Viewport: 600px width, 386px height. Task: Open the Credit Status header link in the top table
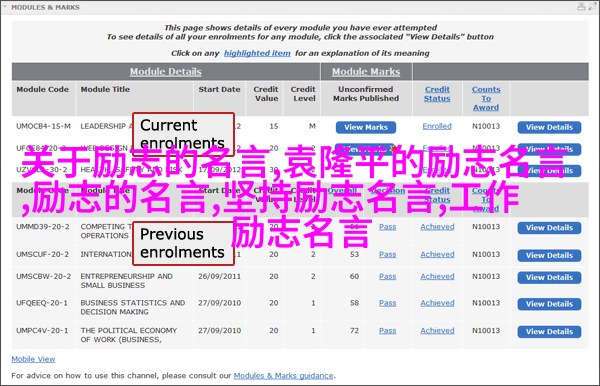pos(437,94)
